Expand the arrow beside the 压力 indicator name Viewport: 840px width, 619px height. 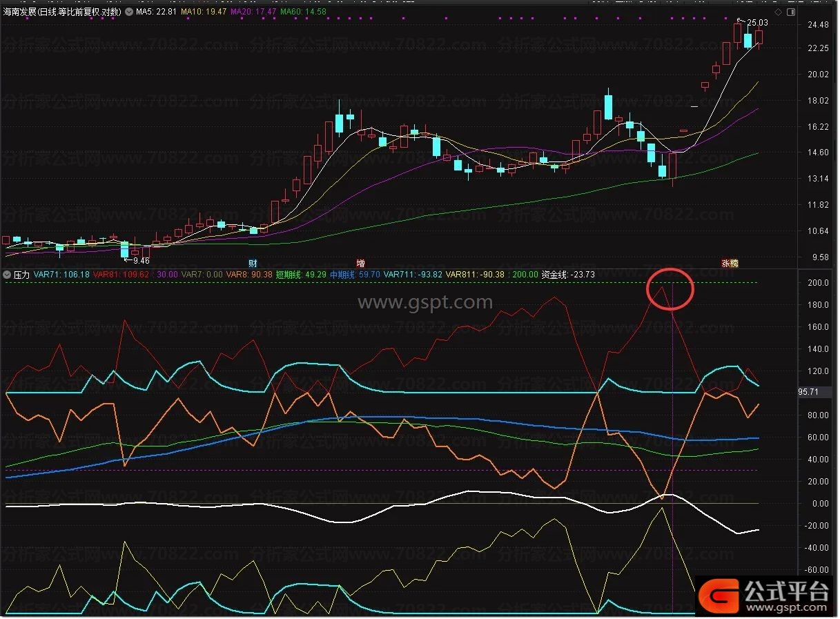pos(7,275)
